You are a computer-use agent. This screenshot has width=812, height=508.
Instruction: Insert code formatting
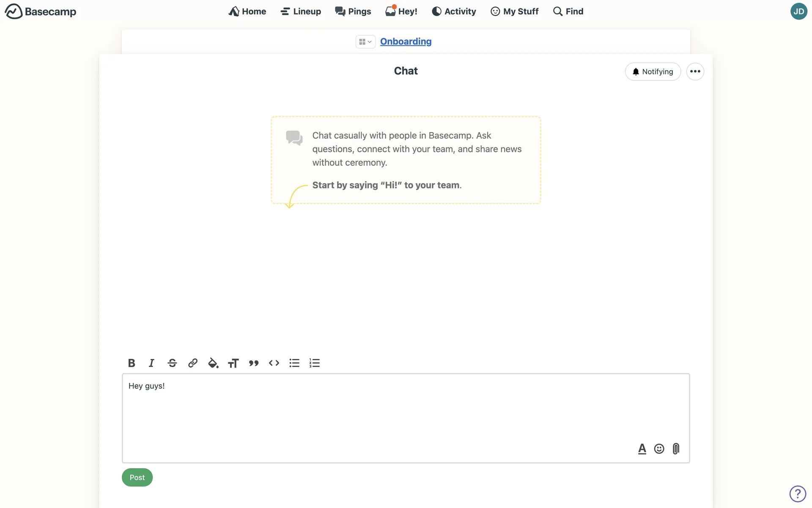(x=274, y=363)
